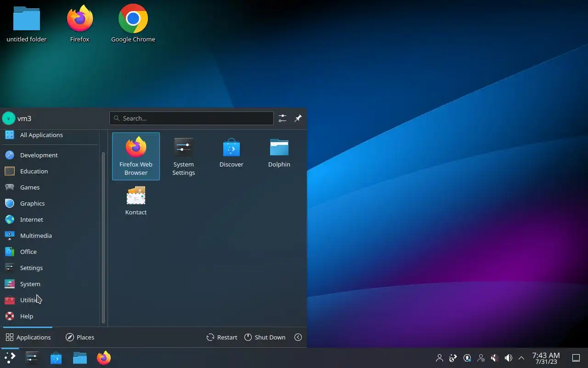Open Discover from the taskbar
The height and width of the screenshot is (368, 588).
(56, 358)
